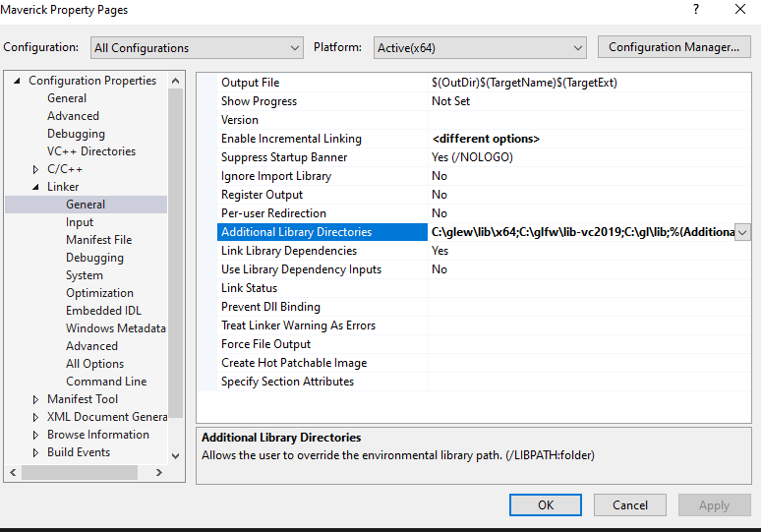
Task: Click the help question mark icon
Action: point(696,9)
